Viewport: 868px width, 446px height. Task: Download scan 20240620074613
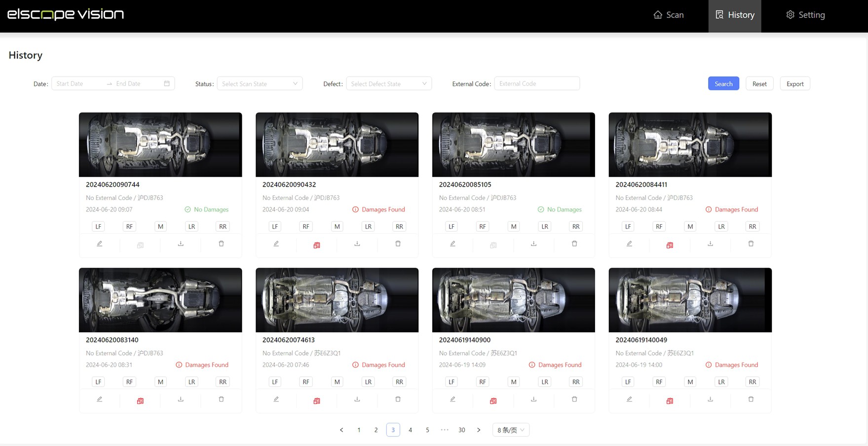(357, 399)
